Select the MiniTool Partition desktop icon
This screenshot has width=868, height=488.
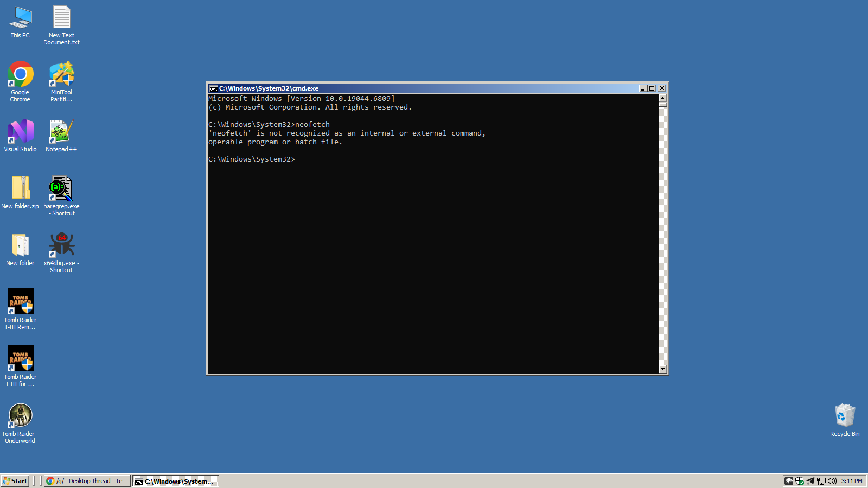coord(61,75)
